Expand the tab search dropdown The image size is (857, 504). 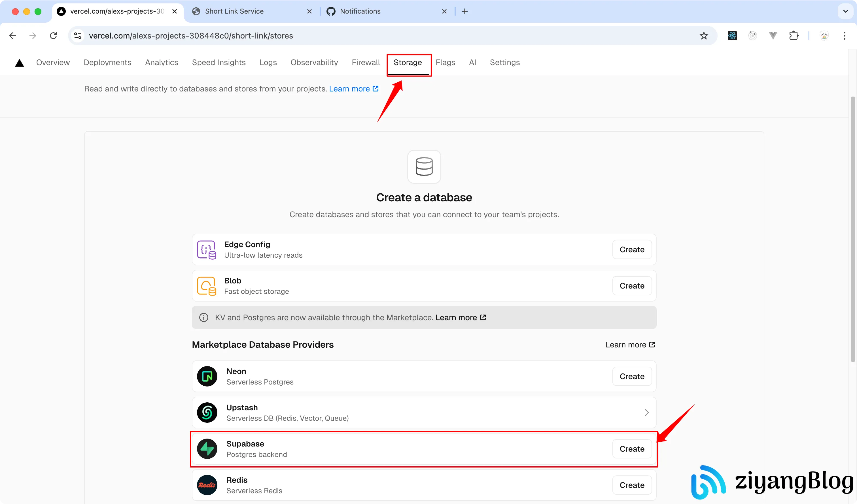click(x=845, y=11)
